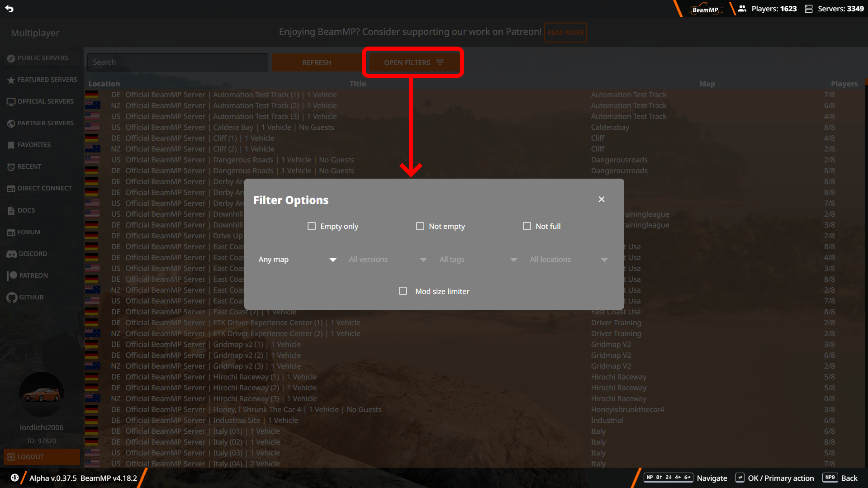Click the Forum icon in sidebar
This screenshot has width=868, height=488.
point(11,232)
